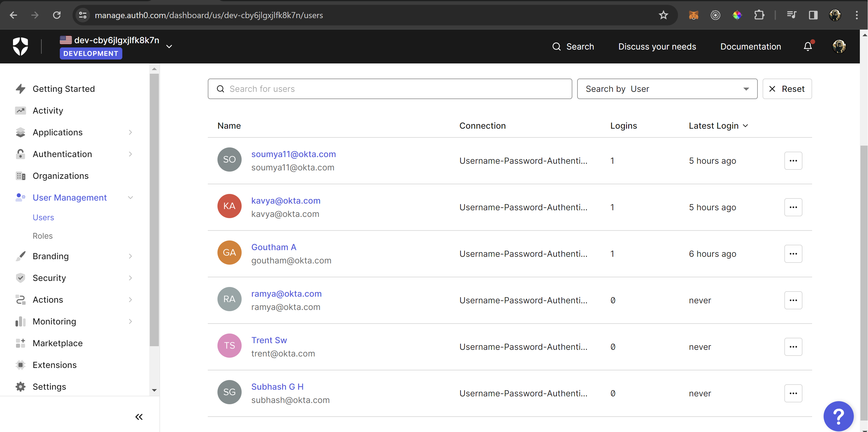
Task: Switch to the Roles page
Action: point(43,236)
